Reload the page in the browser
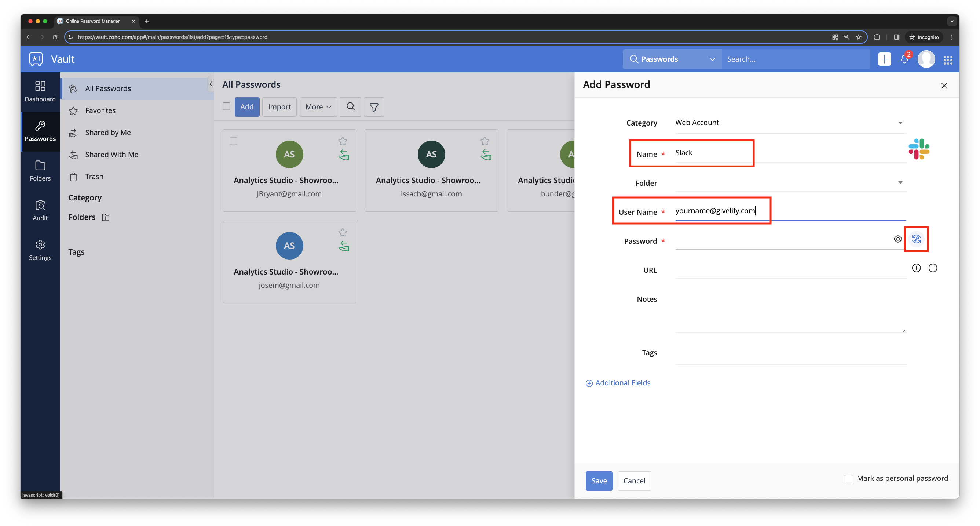Screen dimensions: 980x526 (55, 37)
